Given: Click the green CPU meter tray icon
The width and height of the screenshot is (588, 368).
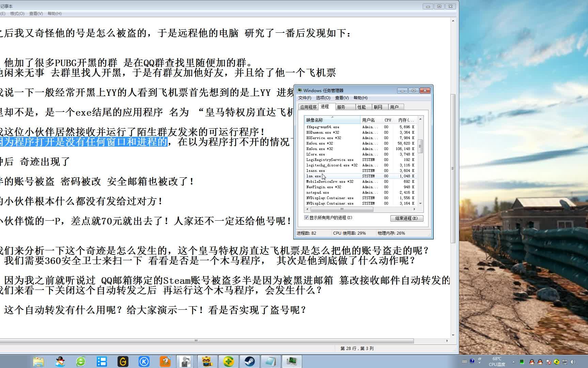Looking at the screenshot, I should tap(522, 362).
